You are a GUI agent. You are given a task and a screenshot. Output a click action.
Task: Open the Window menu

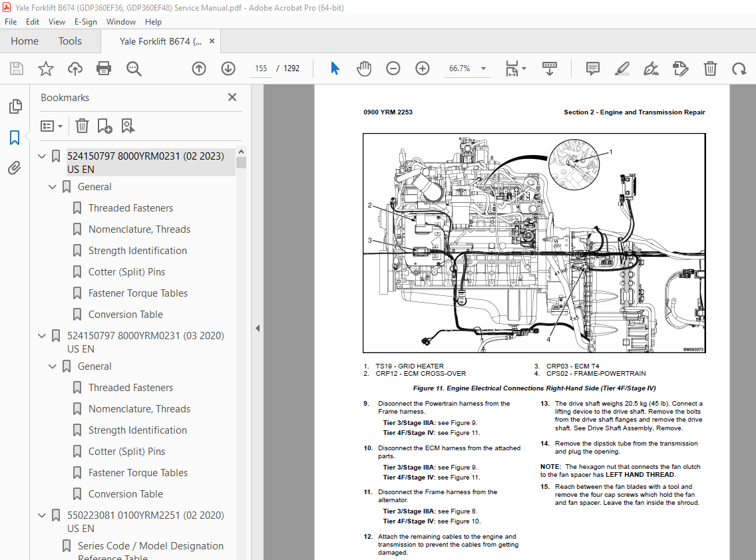point(121,22)
